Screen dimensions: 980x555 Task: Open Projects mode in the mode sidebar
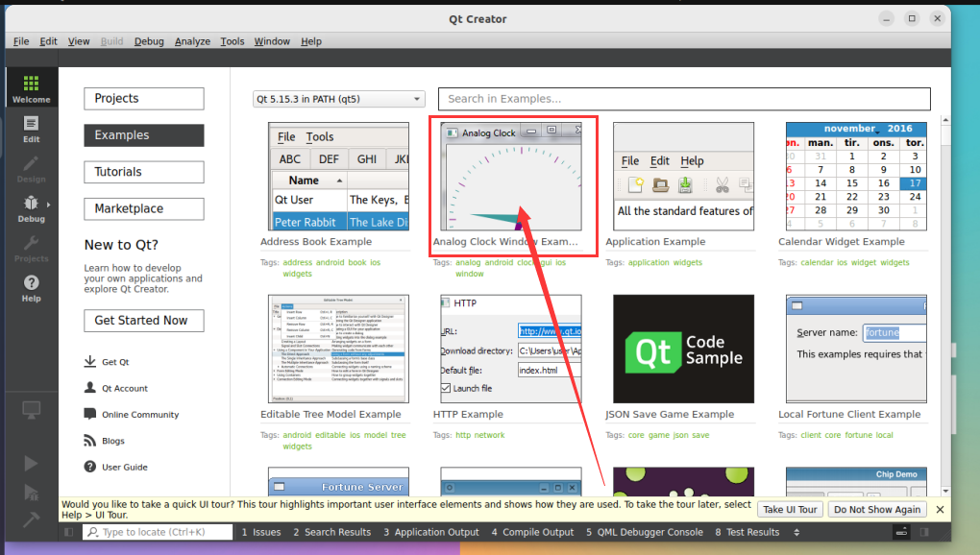pyautogui.click(x=32, y=249)
